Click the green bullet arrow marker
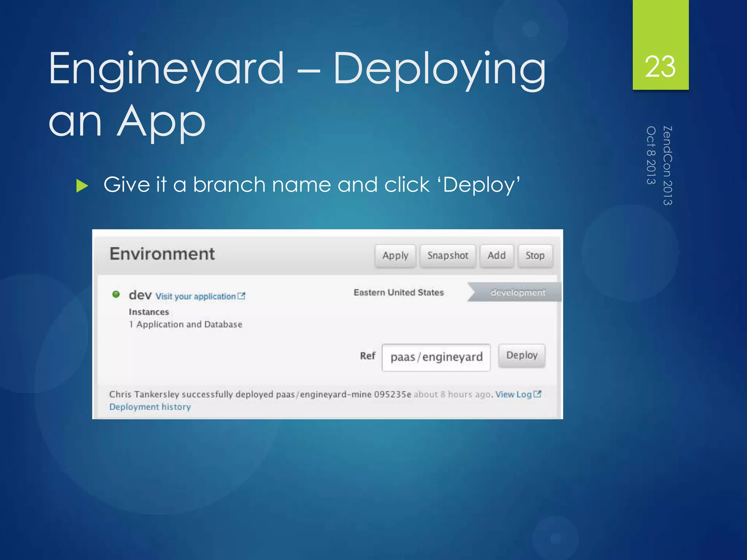The image size is (747, 560). (82, 186)
